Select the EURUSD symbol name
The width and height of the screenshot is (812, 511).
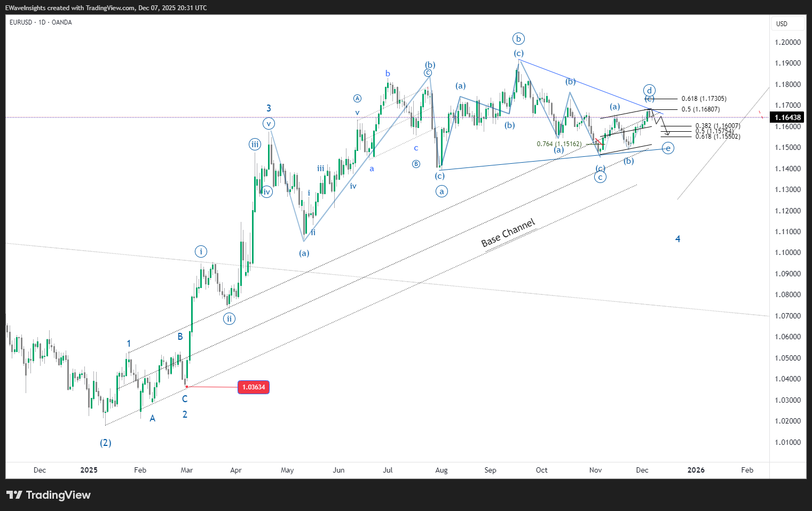20,22
